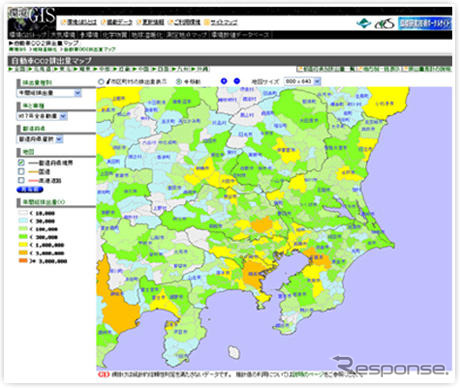Enable the red-line expressway checkbox
This screenshot has width=460, height=388.
(x=21, y=180)
